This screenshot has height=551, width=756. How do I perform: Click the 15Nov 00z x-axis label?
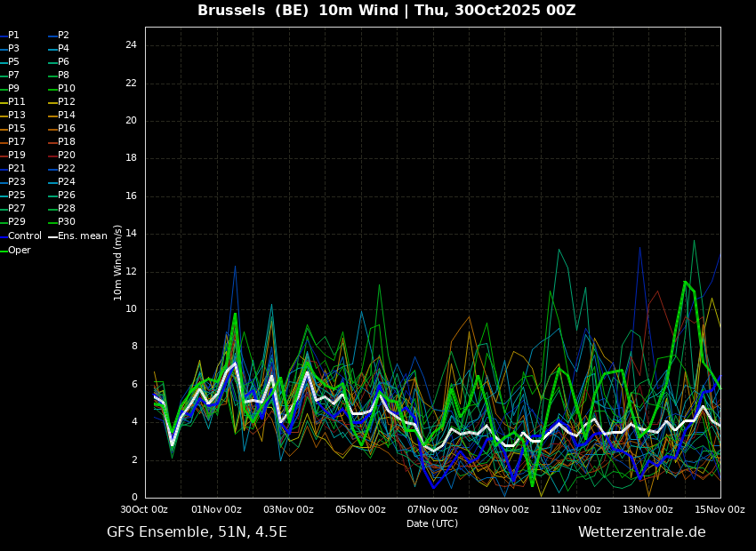pyautogui.click(x=720, y=509)
